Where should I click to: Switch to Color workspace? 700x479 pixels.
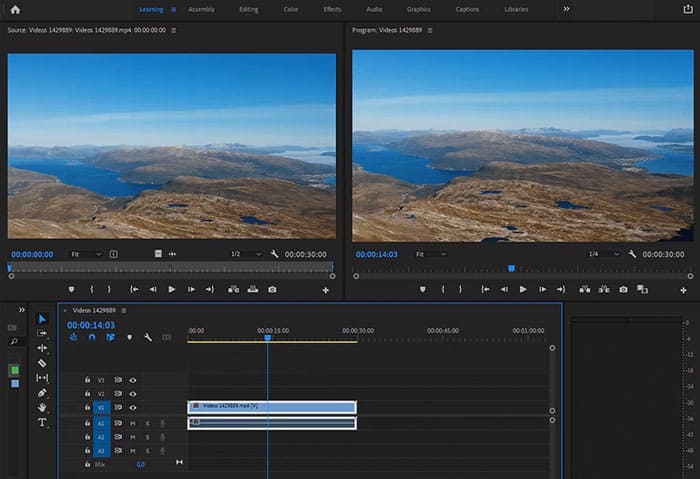291,9
